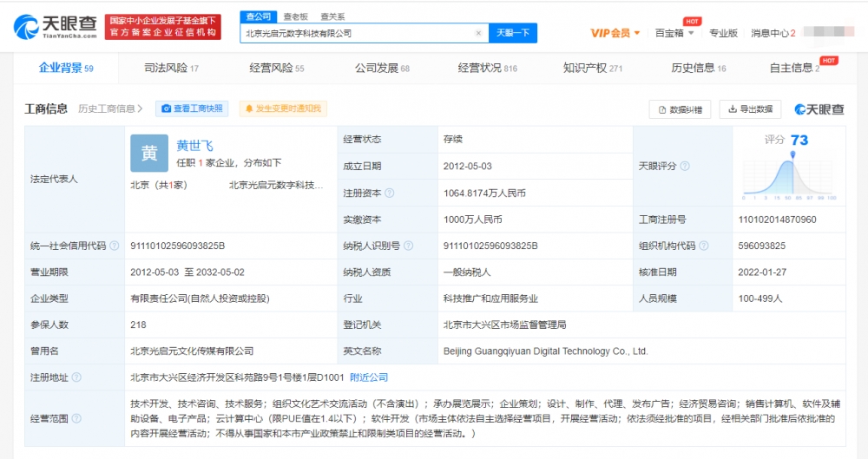Select the score value 73
Viewport: 868px width, 459px height.
tap(799, 140)
